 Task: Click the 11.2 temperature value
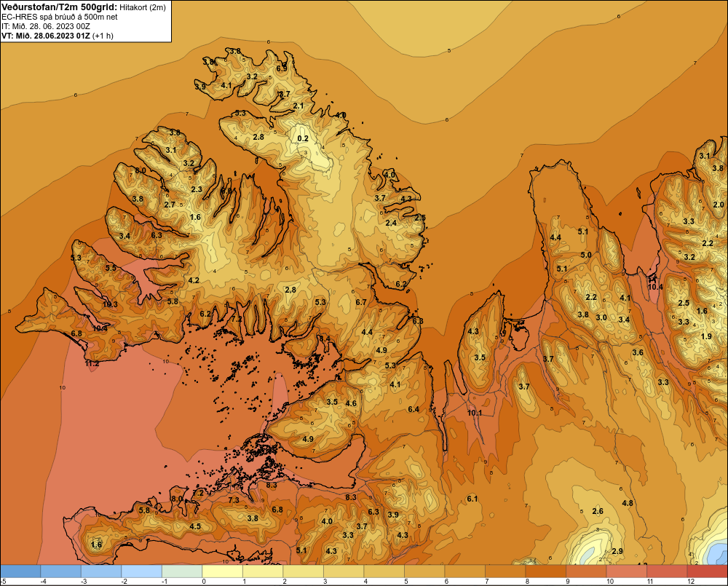(x=92, y=363)
